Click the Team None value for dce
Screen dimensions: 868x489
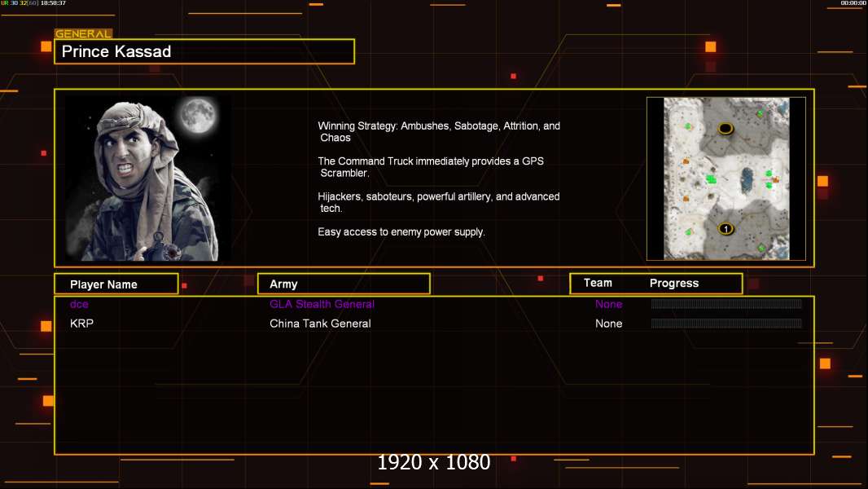[608, 304]
